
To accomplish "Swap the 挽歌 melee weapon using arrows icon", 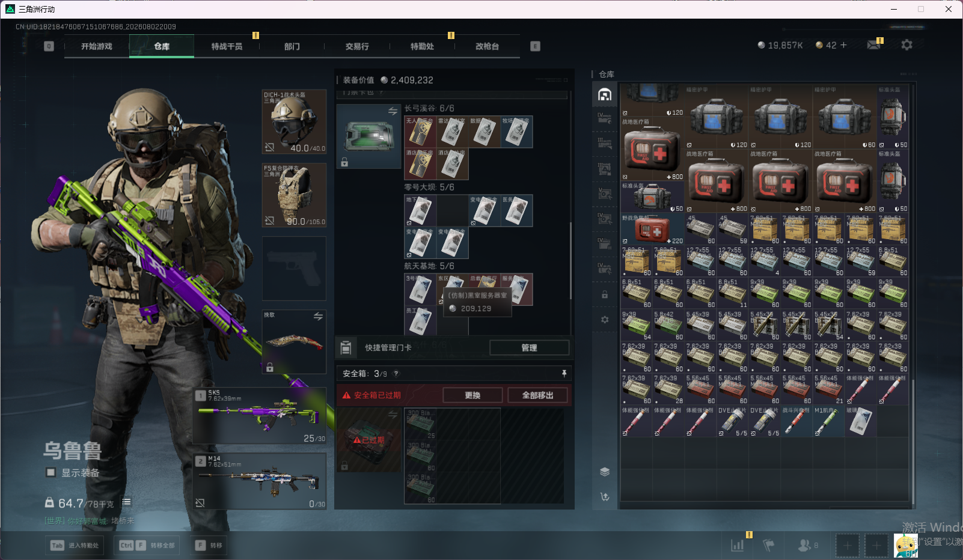I will point(318,316).
